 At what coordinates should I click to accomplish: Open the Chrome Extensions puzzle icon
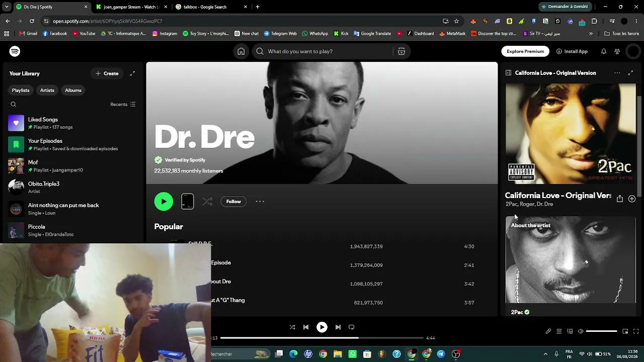[x=594, y=21]
